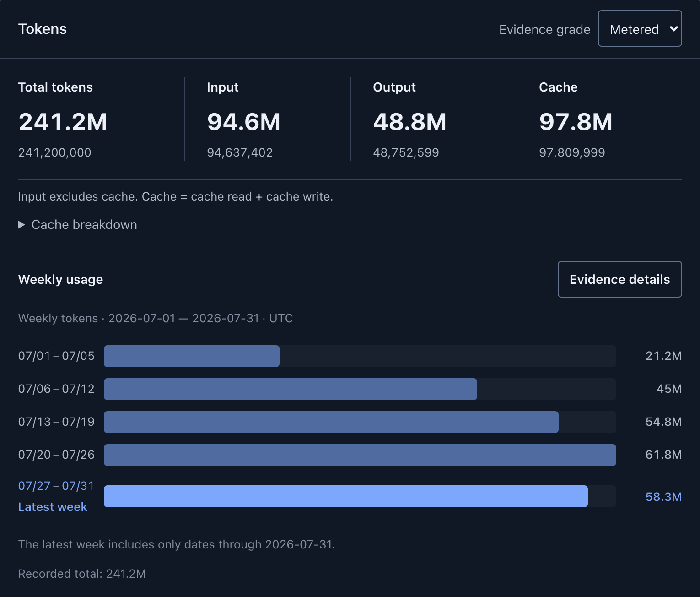Click the 61.8M weekly value
Image resolution: width=700 pixels, height=597 pixels.
(663, 455)
